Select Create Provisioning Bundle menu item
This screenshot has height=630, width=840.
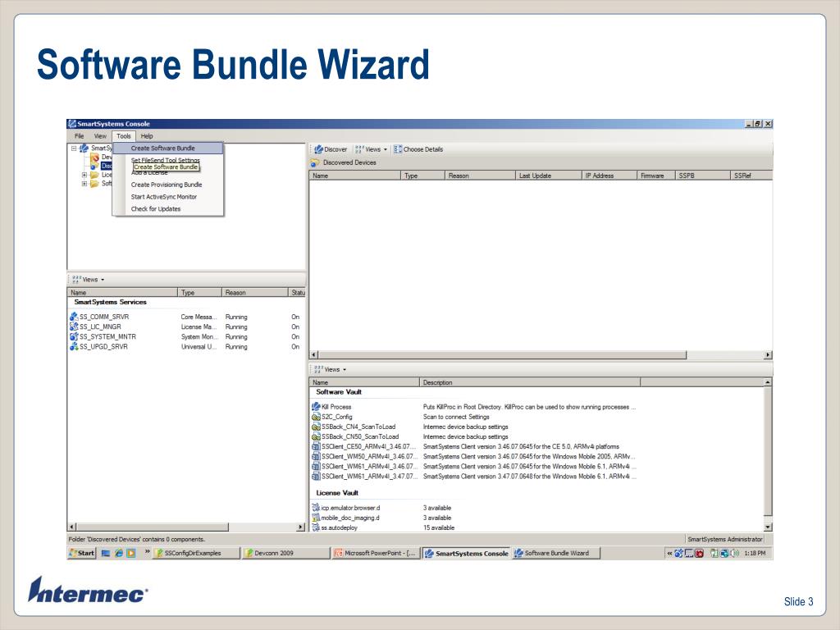tap(167, 185)
